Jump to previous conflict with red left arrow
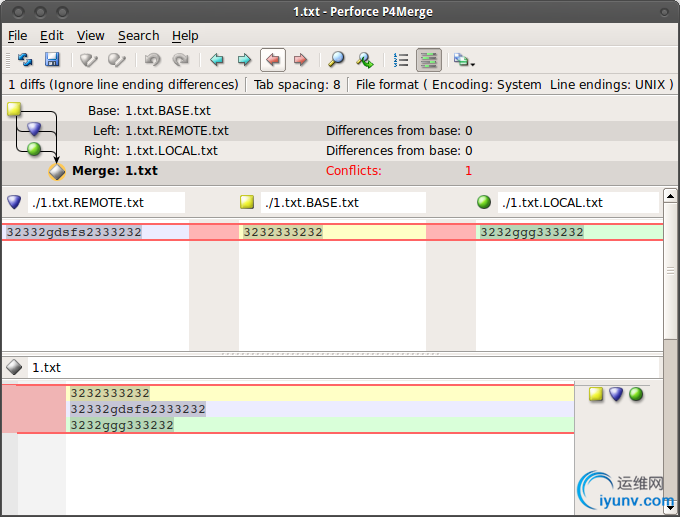 click(273, 59)
